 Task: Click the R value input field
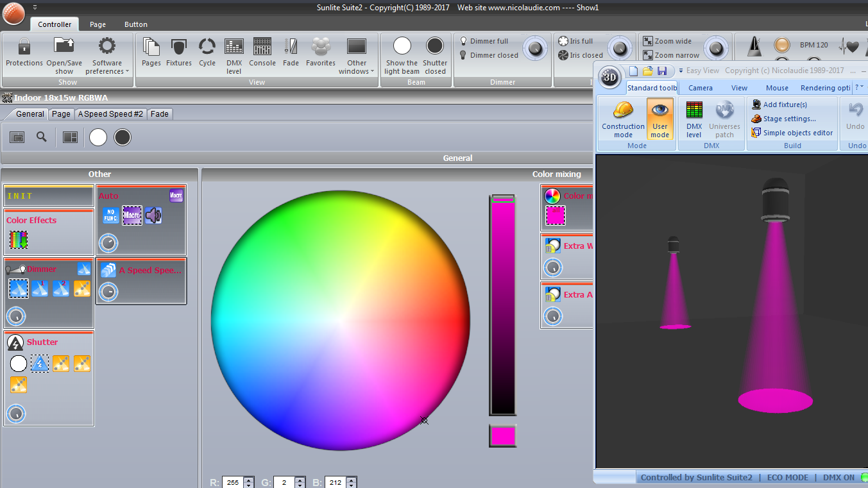(x=232, y=482)
